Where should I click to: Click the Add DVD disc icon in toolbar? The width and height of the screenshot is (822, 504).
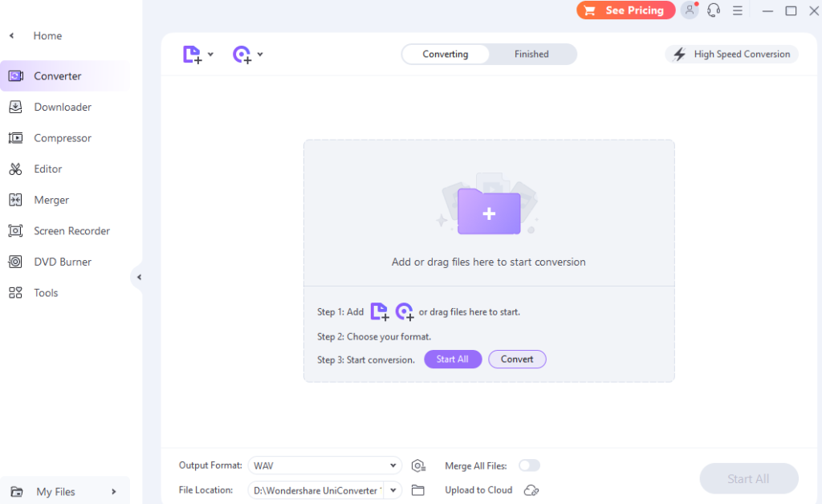click(242, 55)
